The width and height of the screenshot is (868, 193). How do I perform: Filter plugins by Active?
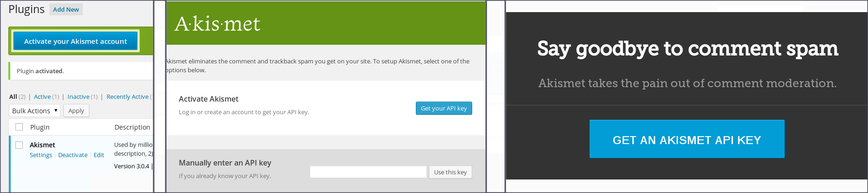(42, 96)
